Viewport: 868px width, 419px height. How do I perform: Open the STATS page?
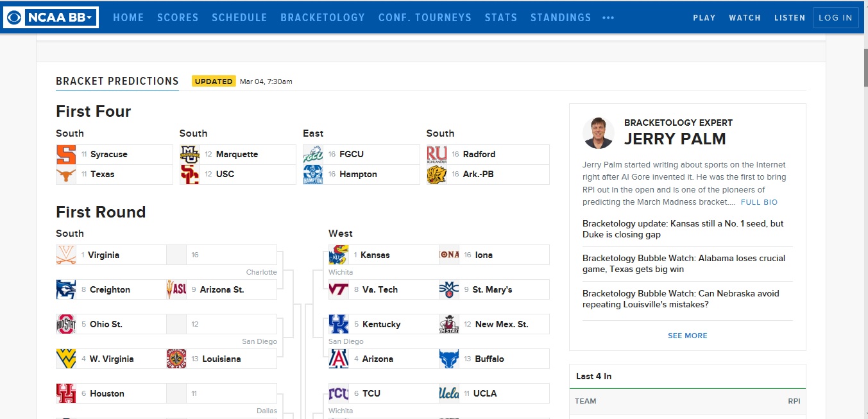(x=501, y=17)
